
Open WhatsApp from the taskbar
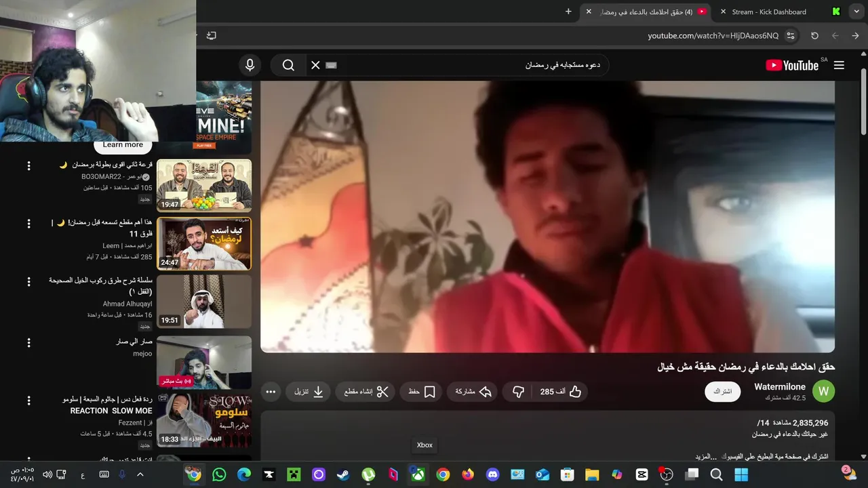pos(219,474)
